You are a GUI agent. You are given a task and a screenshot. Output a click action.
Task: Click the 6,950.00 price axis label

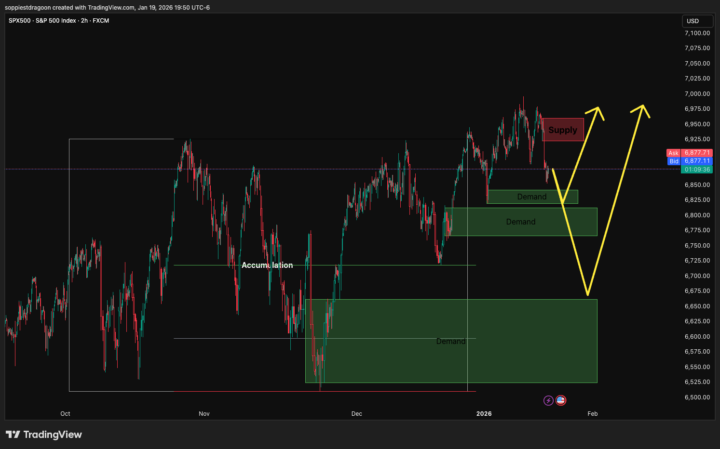pyautogui.click(x=697, y=124)
